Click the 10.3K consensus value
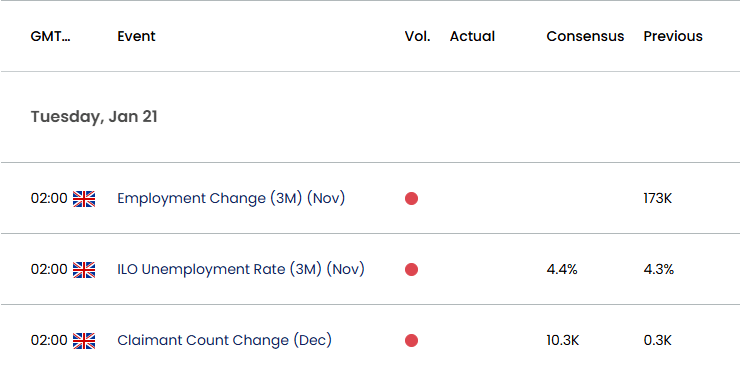 point(563,340)
